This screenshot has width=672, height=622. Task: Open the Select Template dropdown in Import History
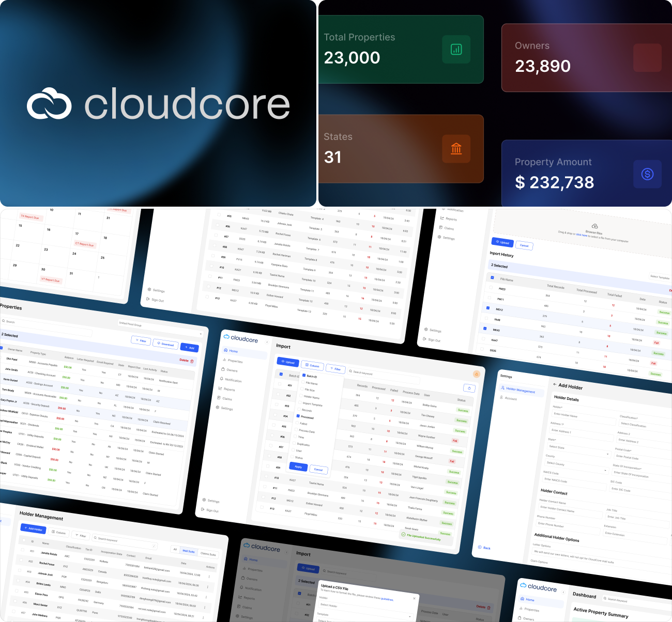[660, 277]
